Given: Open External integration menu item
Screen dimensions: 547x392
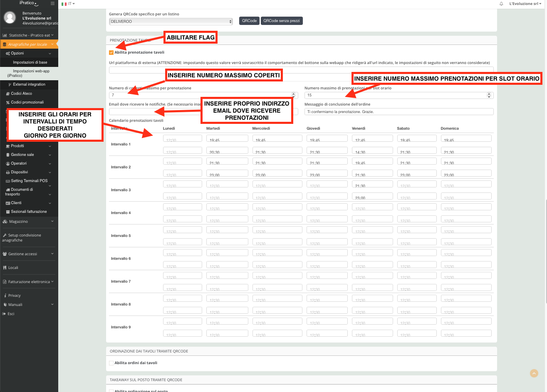Looking at the screenshot, I should pyautogui.click(x=29, y=84).
